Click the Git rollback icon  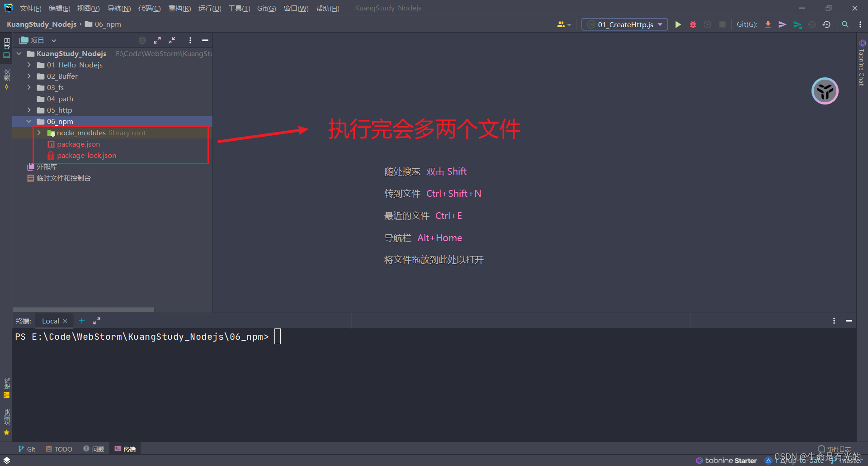[826, 24]
